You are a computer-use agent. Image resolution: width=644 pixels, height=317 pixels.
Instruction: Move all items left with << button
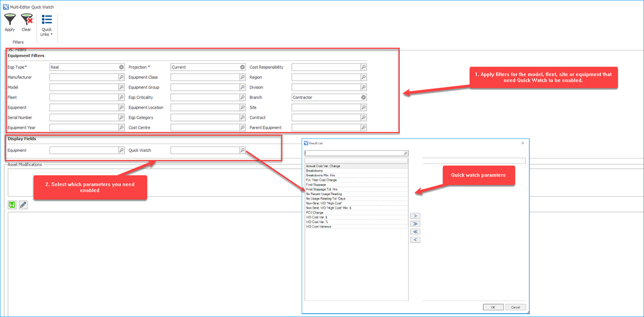[x=416, y=232]
